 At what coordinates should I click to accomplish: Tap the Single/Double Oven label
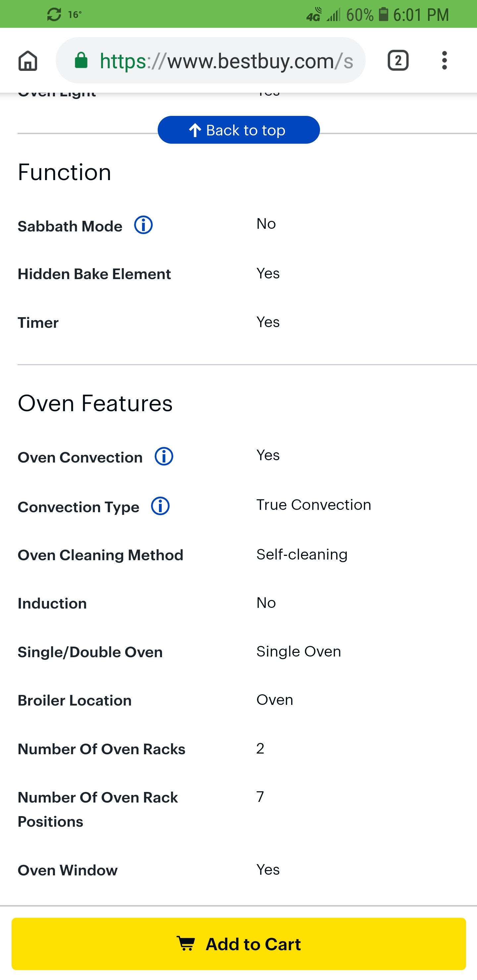click(x=90, y=653)
